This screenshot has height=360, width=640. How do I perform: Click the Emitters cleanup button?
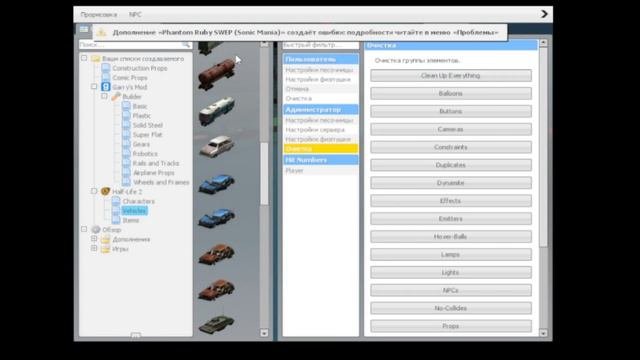(x=451, y=219)
